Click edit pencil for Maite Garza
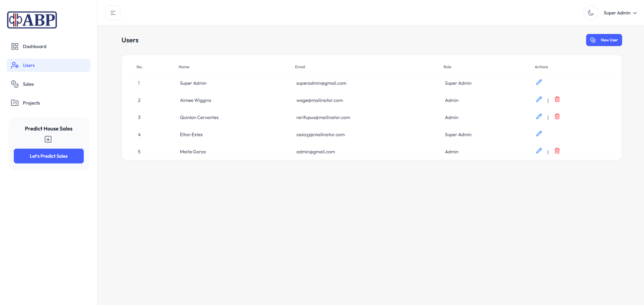The height and width of the screenshot is (305, 644). [x=539, y=151]
